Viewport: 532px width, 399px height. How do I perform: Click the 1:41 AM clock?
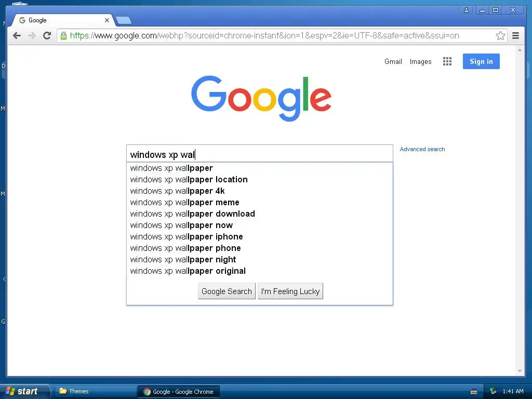(513, 391)
